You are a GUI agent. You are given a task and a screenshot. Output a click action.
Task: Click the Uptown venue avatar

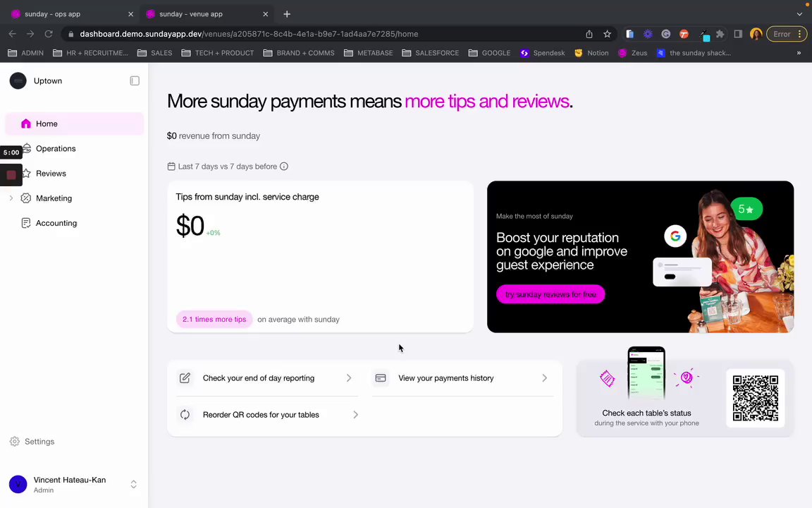click(x=18, y=80)
